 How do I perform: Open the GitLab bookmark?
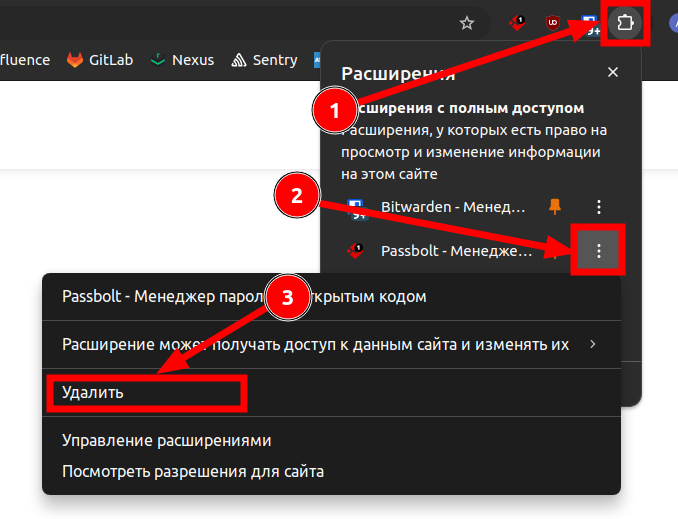click(100, 60)
